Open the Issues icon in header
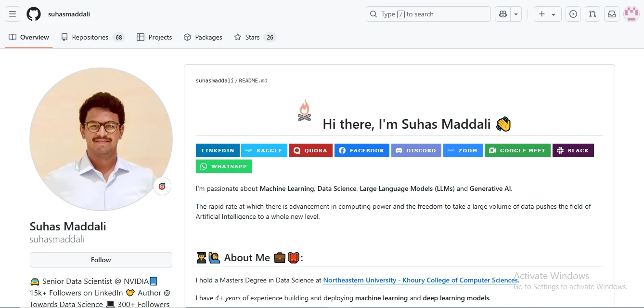 click(x=573, y=14)
